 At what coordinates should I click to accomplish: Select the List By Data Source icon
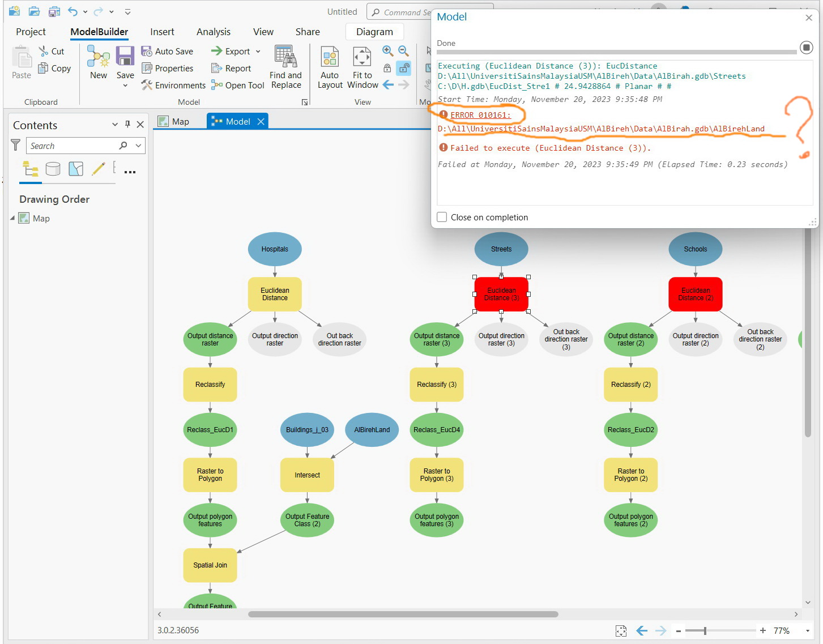pyautogui.click(x=53, y=169)
